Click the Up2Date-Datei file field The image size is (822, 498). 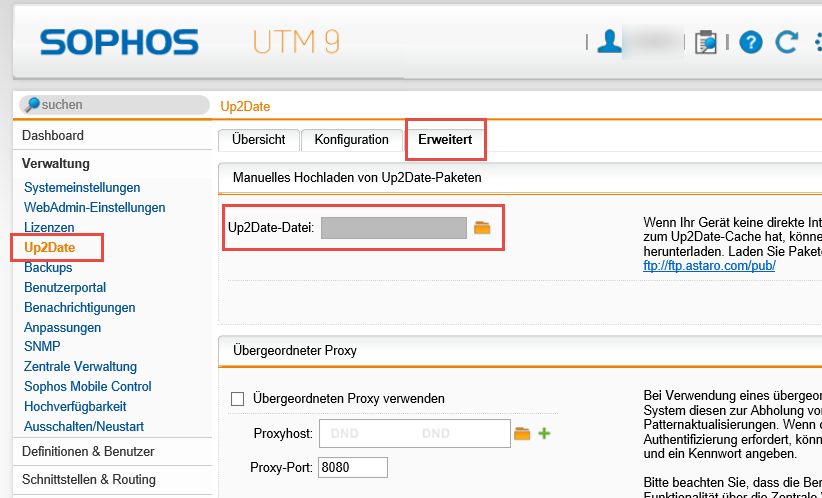(394, 228)
